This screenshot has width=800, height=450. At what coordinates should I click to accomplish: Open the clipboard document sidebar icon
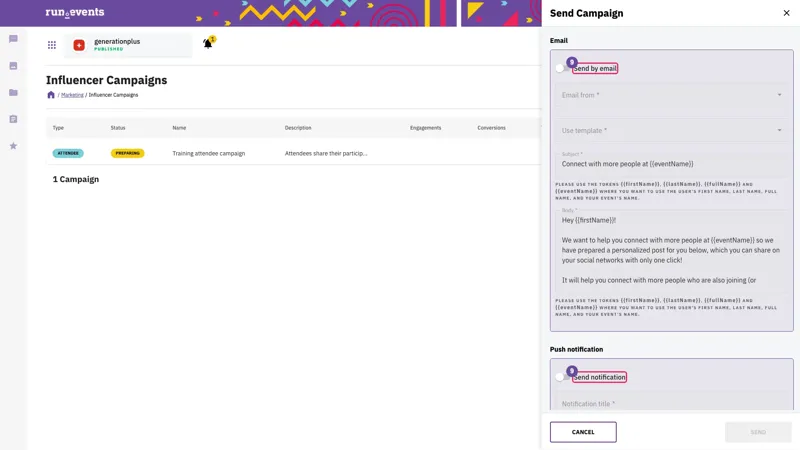[13, 119]
